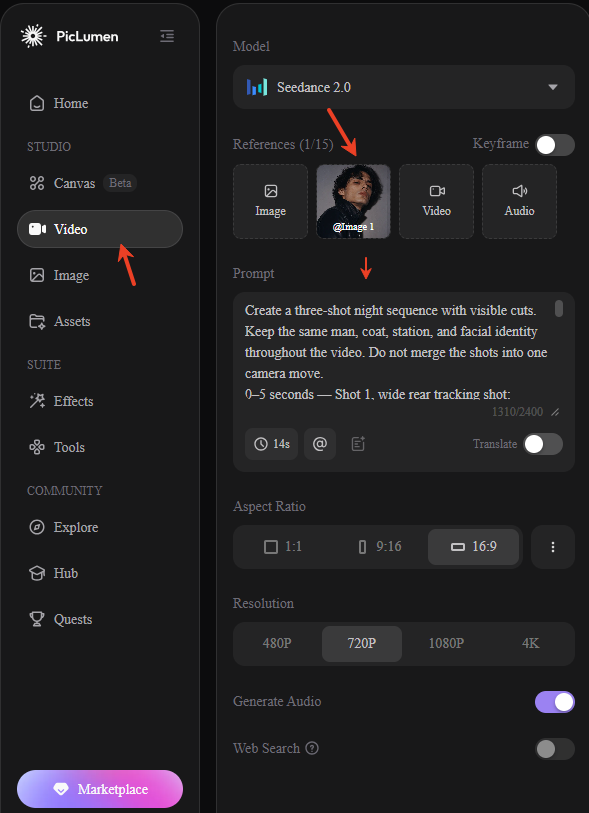
Task: Add an Image reference
Action: [270, 202]
